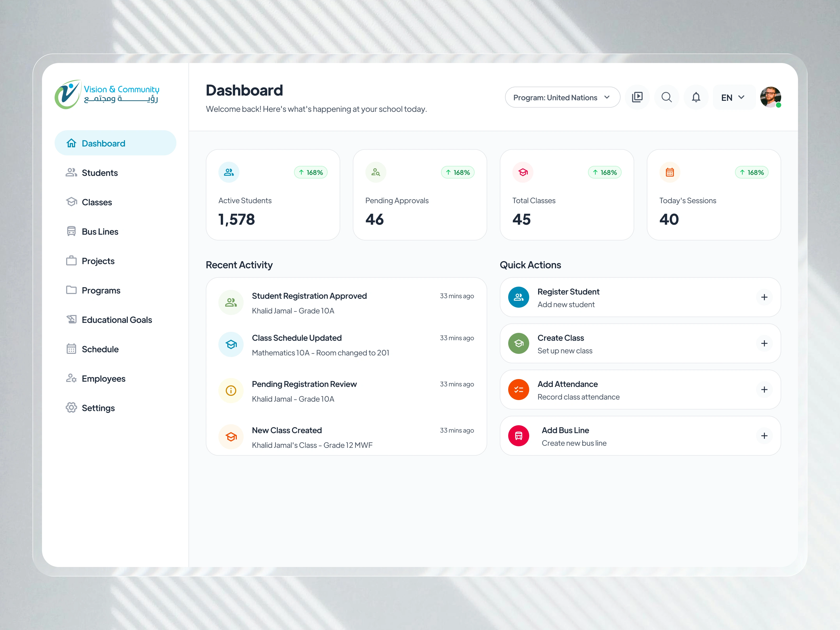Select the video tutorials icon near search
This screenshot has height=630, width=840.
638,97
